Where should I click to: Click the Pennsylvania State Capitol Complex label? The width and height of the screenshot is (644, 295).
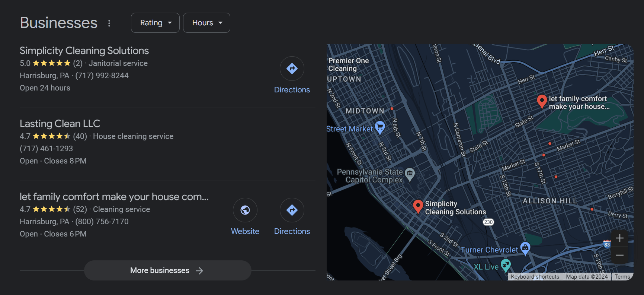[370, 176]
